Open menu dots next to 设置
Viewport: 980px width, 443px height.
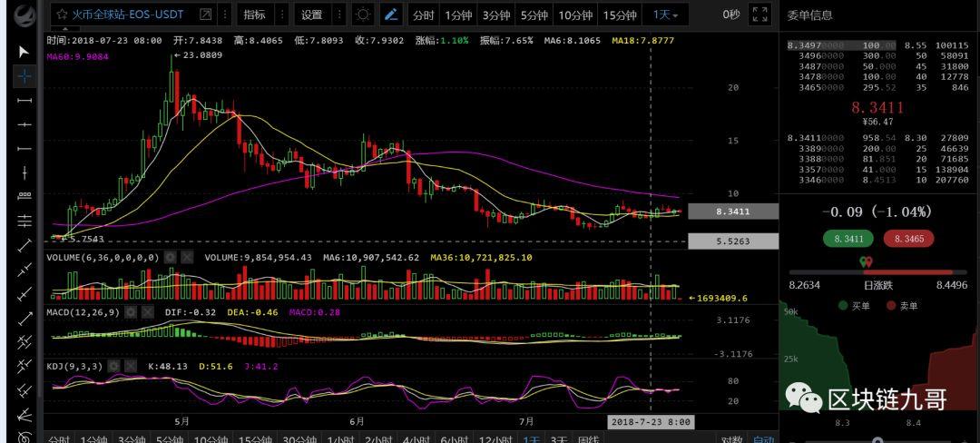point(338,15)
